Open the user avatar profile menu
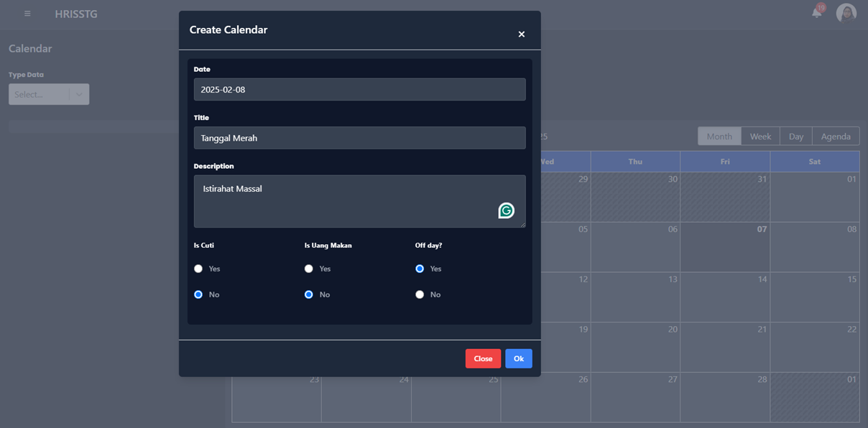This screenshot has width=868, height=428. [846, 13]
